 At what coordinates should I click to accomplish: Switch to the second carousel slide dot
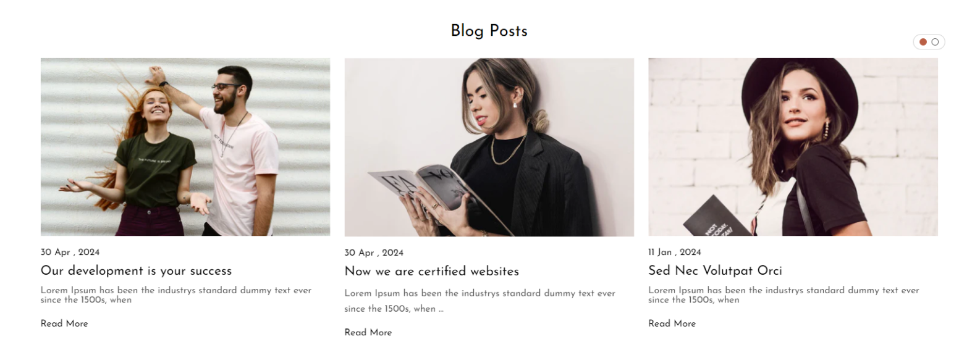(x=935, y=42)
